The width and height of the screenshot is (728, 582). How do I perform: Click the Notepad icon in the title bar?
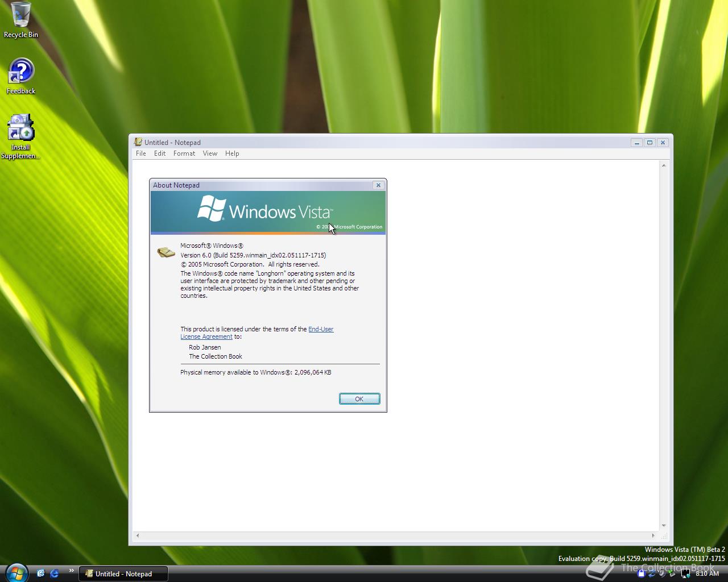point(138,142)
